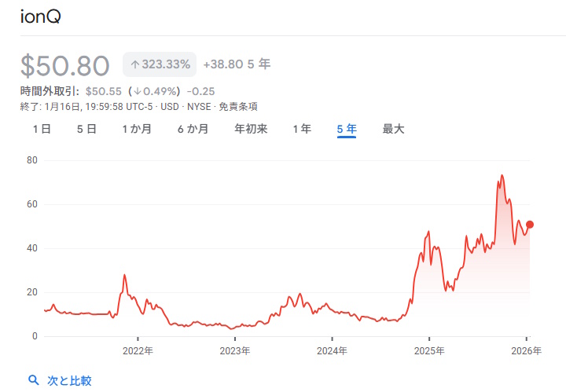This screenshot has height=392, width=566.
Task: Open the 1年 chart range
Action: pos(302,129)
